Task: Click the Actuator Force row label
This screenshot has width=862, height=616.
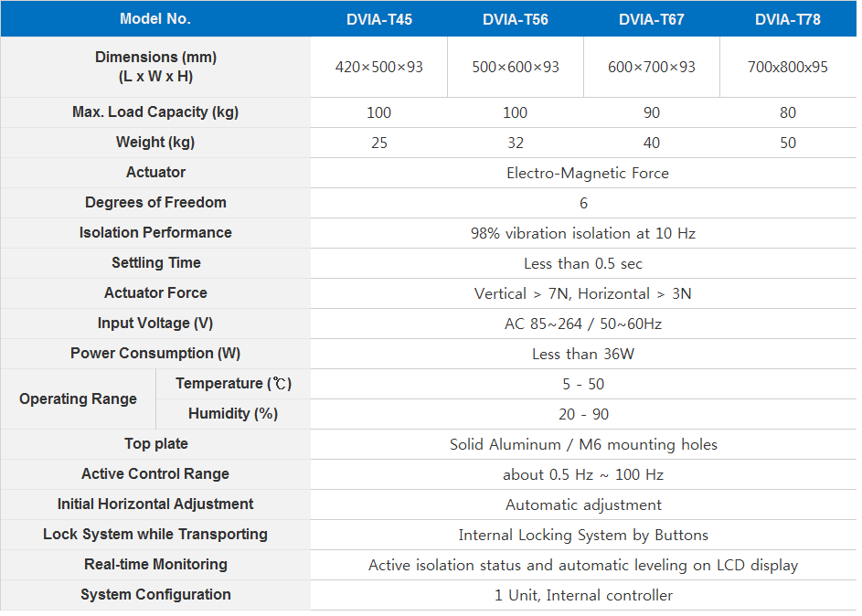Action: point(155,293)
